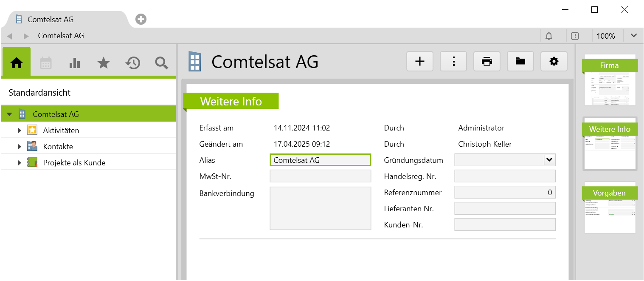Image resolution: width=644 pixels, height=281 pixels.
Task: Open the calendar view icon
Action: pos(46,63)
